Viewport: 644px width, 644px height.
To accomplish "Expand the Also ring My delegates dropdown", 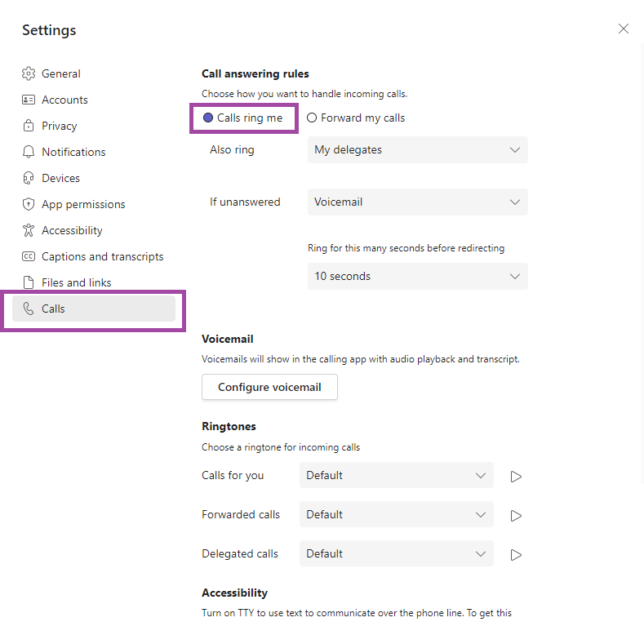I will click(418, 150).
